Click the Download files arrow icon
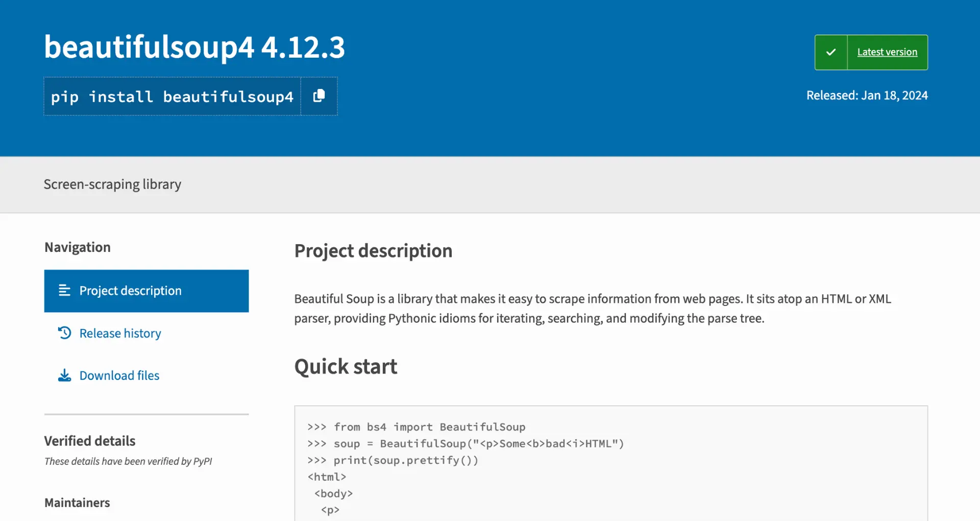Viewport: 980px width, 521px height. [x=64, y=375]
